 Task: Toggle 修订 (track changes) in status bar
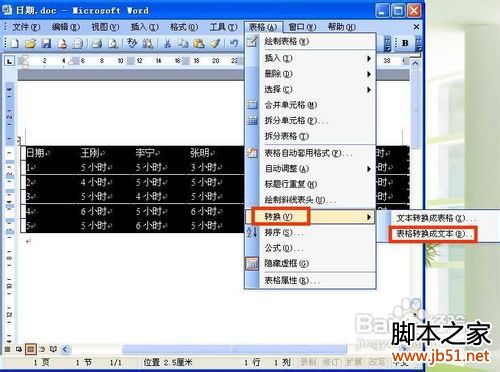pyautogui.click(x=330, y=362)
